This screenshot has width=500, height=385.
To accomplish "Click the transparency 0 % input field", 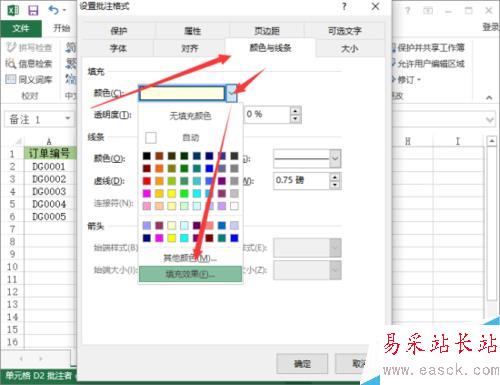I will pos(267,115).
